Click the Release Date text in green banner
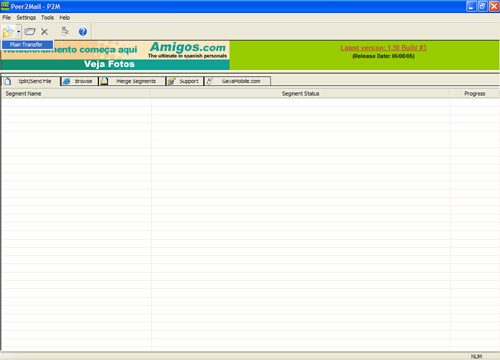The width and height of the screenshot is (500, 360). click(383, 56)
